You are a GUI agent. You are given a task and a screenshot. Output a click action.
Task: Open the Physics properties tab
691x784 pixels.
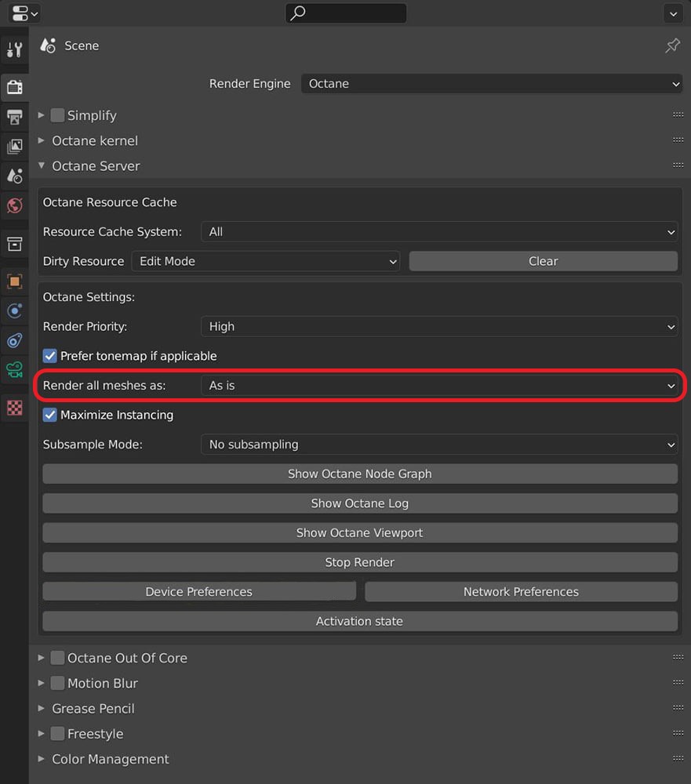point(14,311)
